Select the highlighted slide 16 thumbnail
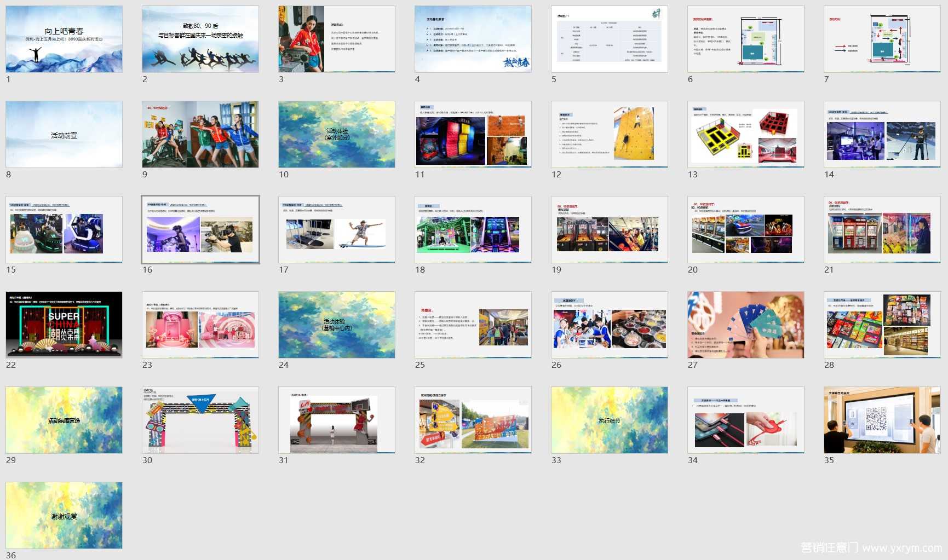 pos(200,230)
